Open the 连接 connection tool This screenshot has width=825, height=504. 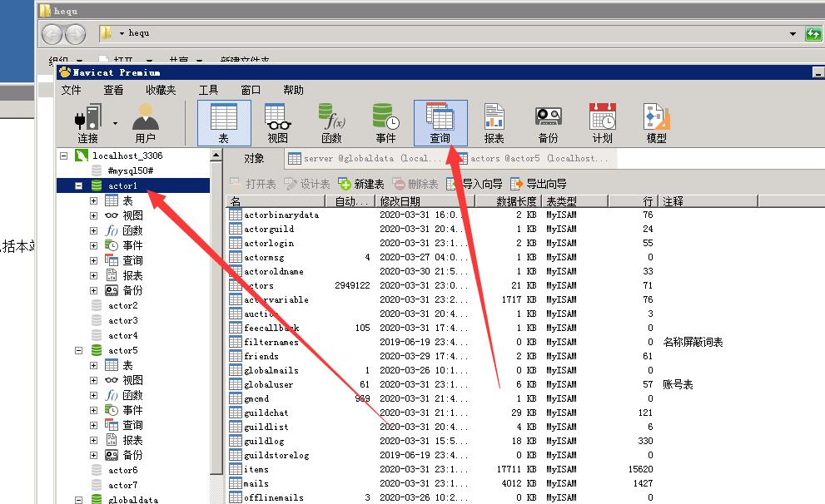[88, 123]
